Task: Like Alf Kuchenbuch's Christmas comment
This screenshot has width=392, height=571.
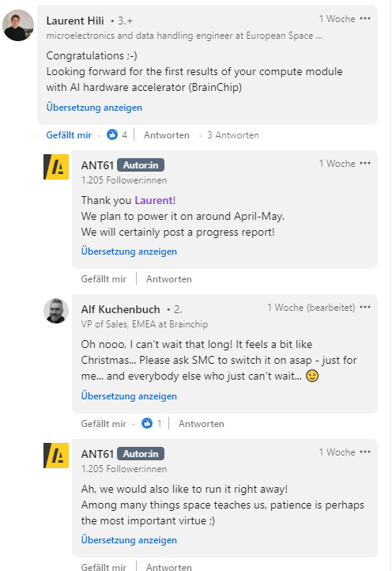Action: click(x=104, y=424)
